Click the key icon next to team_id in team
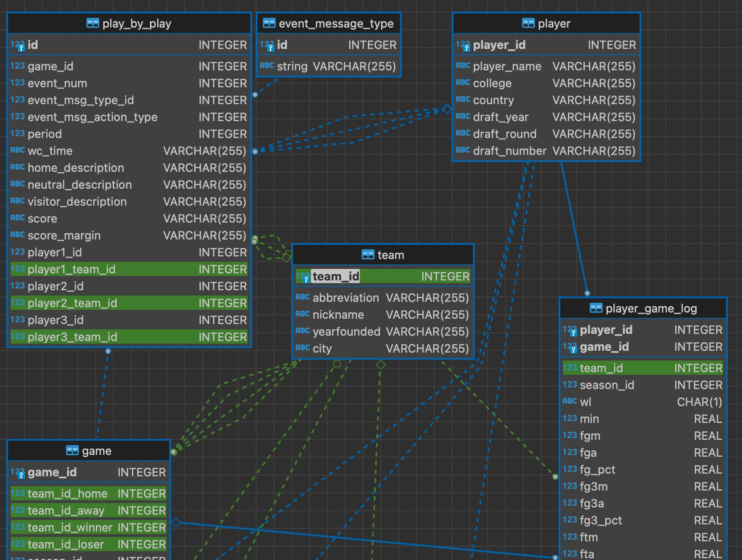The image size is (742, 560). pos(303,277)
